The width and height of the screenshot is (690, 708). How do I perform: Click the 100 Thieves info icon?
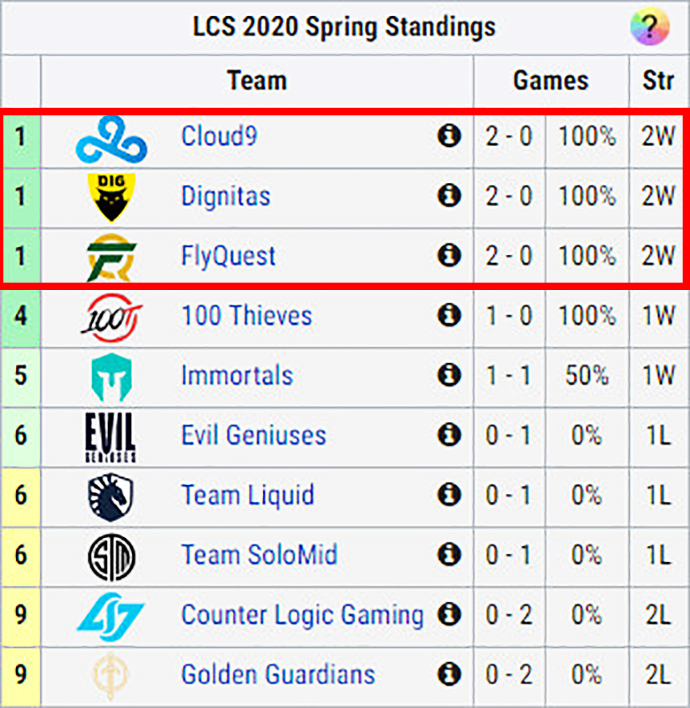[x=449, y=316]
